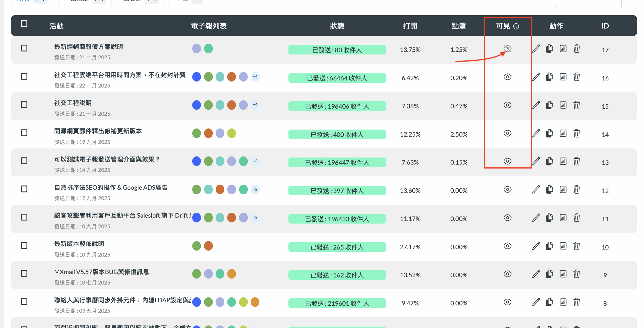Copy the MXmail V5.57版本BUG與修復訊息 campaign

(549, 274)
